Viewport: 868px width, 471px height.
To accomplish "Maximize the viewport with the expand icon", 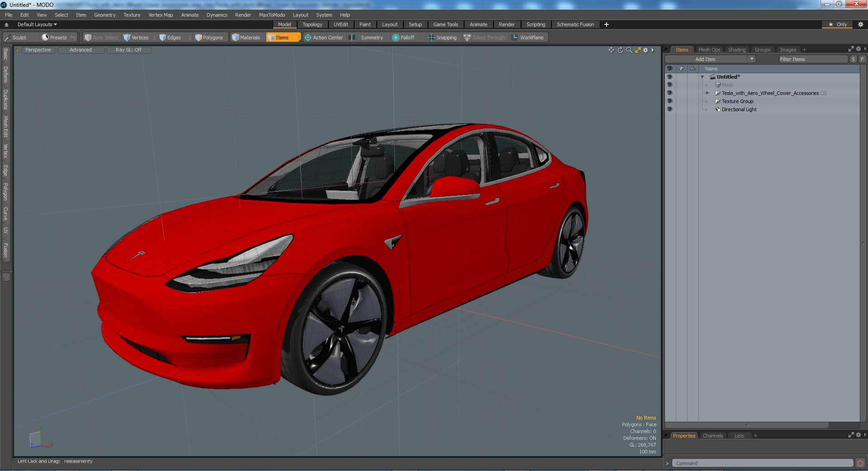I will [x=638, y=50].
